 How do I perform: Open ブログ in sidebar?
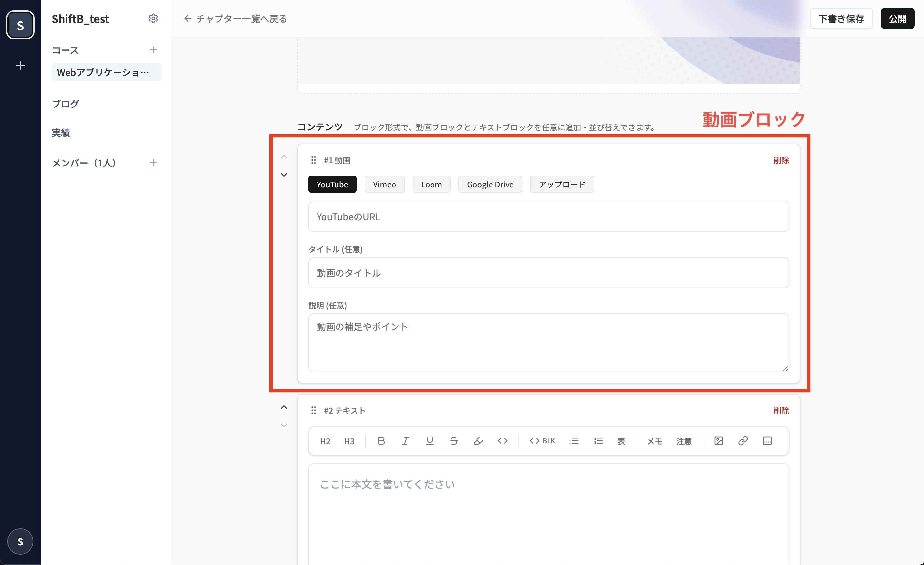[x=65, y=104]
